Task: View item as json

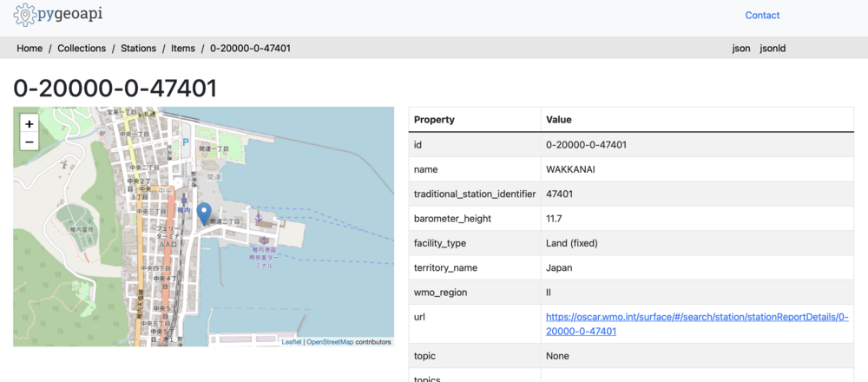Action: [x=740, y=49]
